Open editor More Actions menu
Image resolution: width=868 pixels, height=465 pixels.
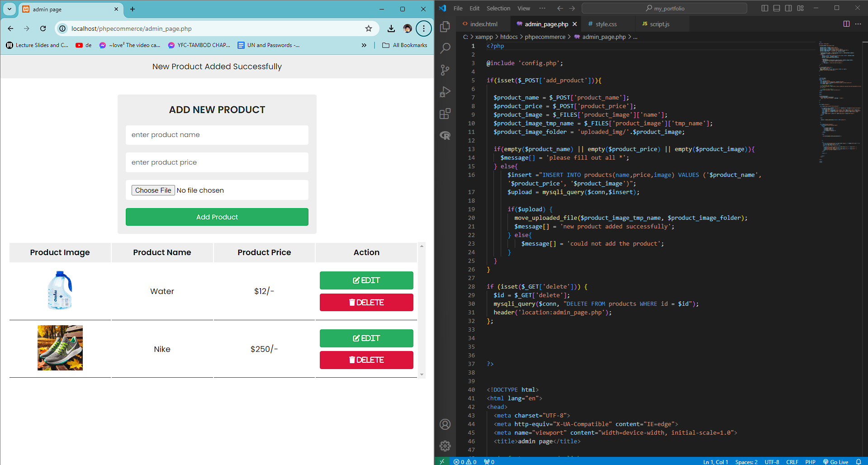pos(858,24)
